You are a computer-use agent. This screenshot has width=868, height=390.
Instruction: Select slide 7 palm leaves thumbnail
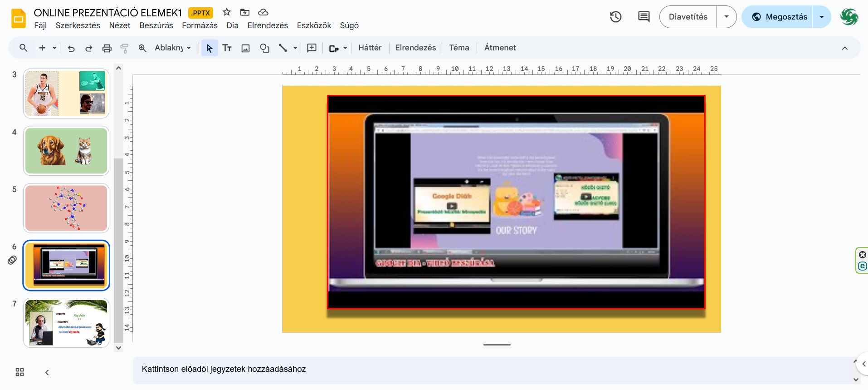tap(66, 323)
